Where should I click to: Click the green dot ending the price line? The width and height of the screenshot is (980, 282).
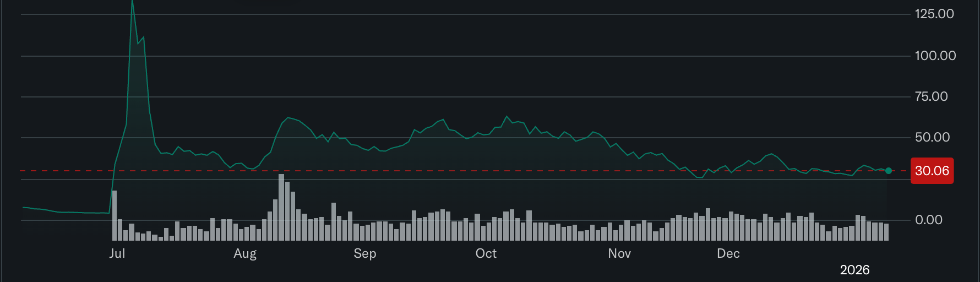pos(889,171)
